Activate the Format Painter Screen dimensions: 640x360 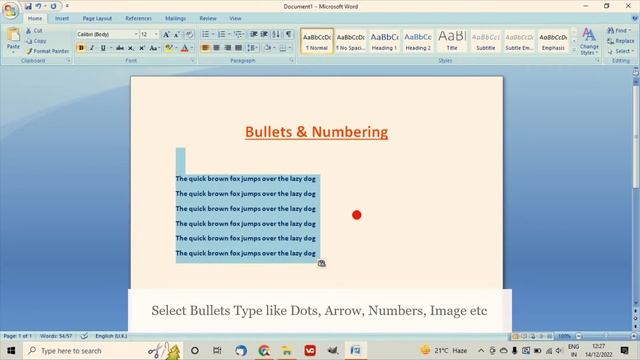tap(47, 51)
